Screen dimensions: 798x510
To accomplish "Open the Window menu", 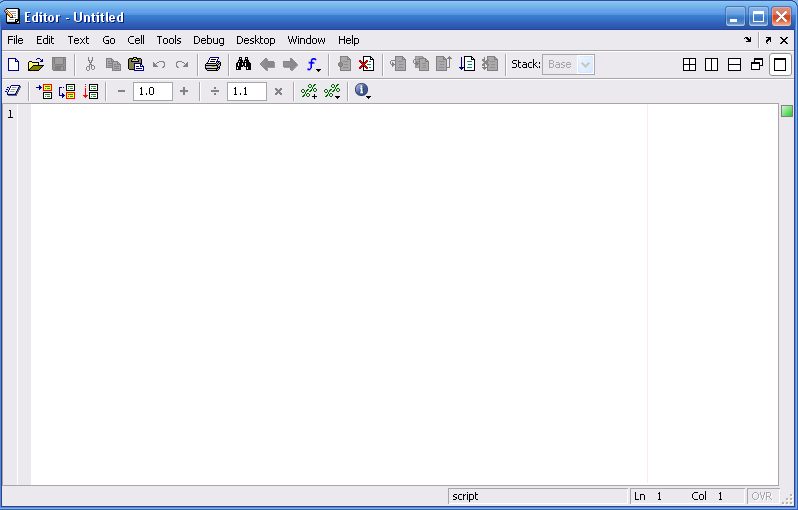I will pyautogui.click(x=306, y=40).
